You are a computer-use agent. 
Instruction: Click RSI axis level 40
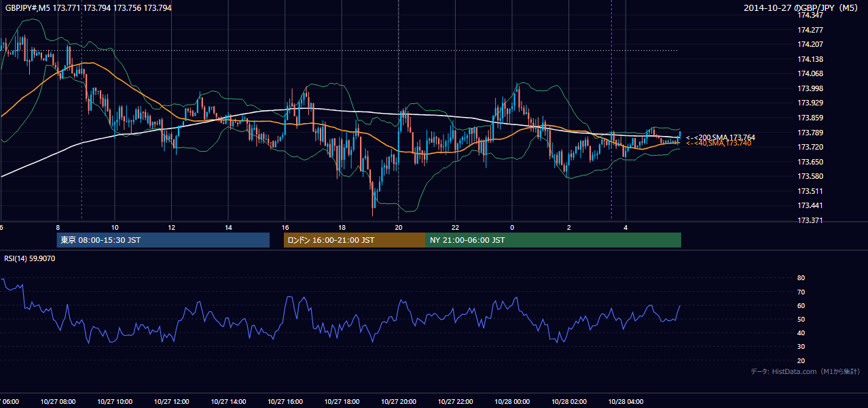coord(801,333)
